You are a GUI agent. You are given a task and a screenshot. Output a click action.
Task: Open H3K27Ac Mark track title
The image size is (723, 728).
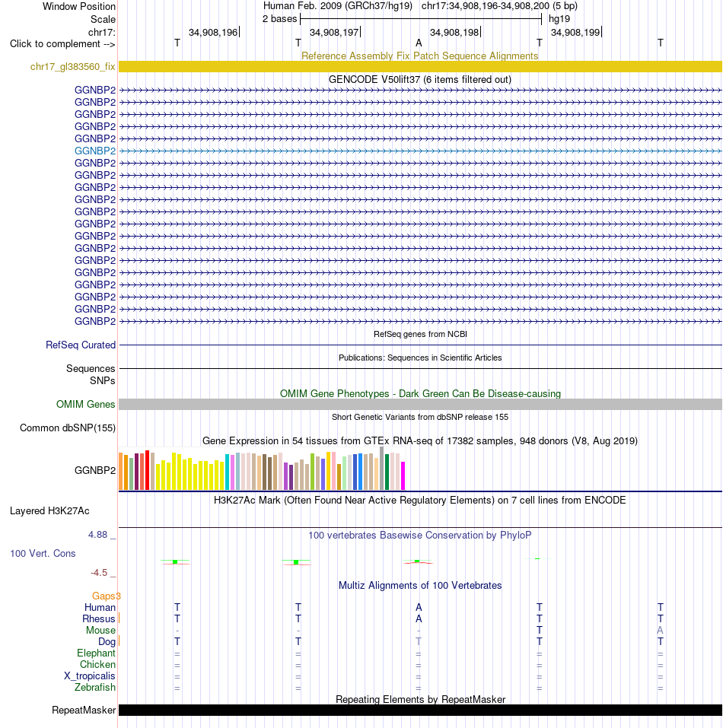(x=420, y=500)
